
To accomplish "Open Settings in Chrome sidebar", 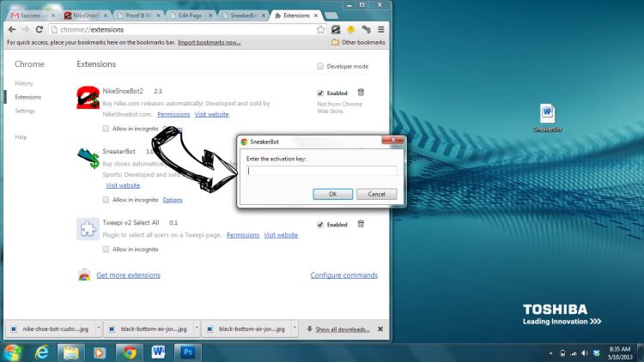I will click(25, 111).
